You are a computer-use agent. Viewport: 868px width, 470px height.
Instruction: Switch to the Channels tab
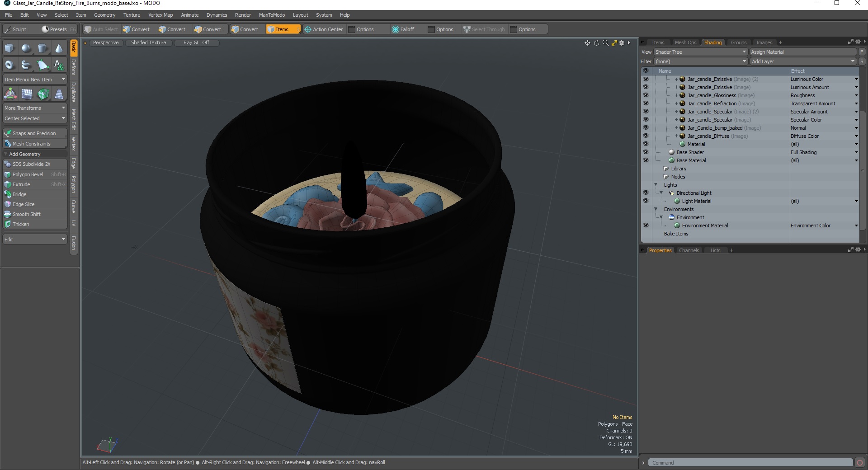(x=689, y=250)
